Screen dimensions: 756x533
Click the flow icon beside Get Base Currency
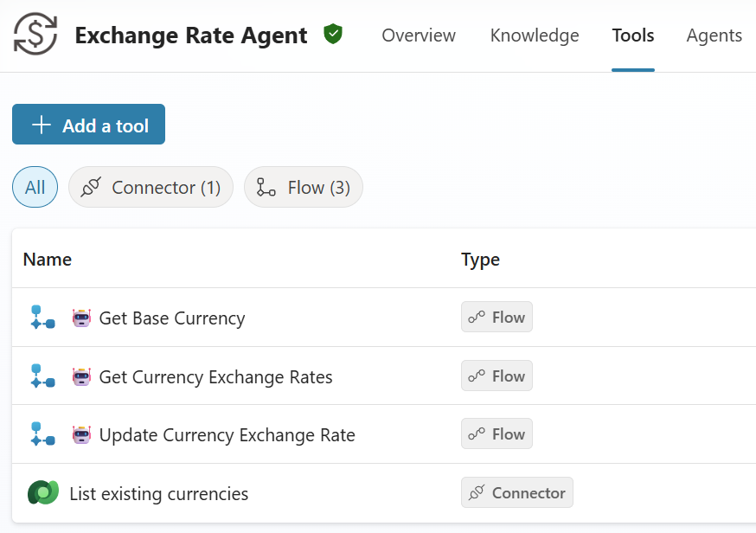pyautogui.click(x=42, y=318)
